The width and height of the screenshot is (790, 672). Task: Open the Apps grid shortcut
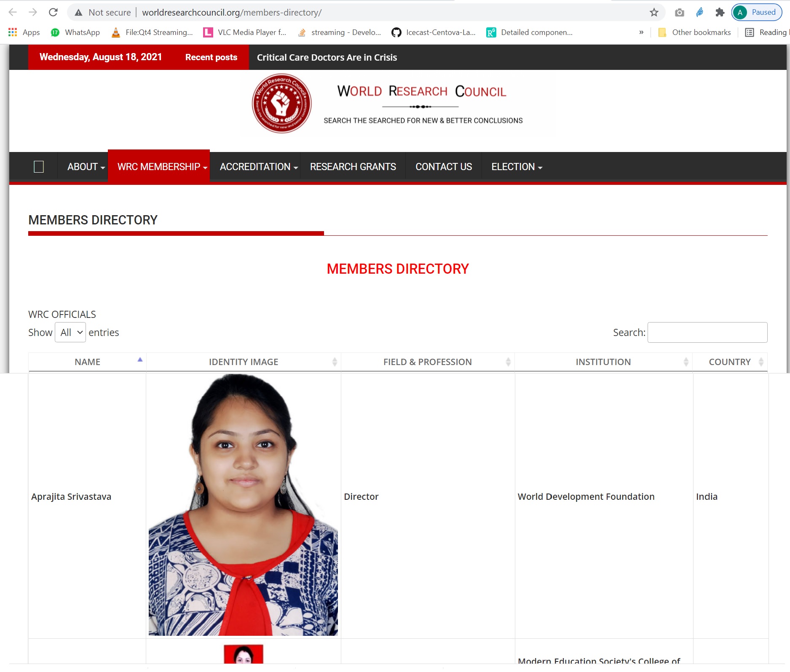click(24, 32)
